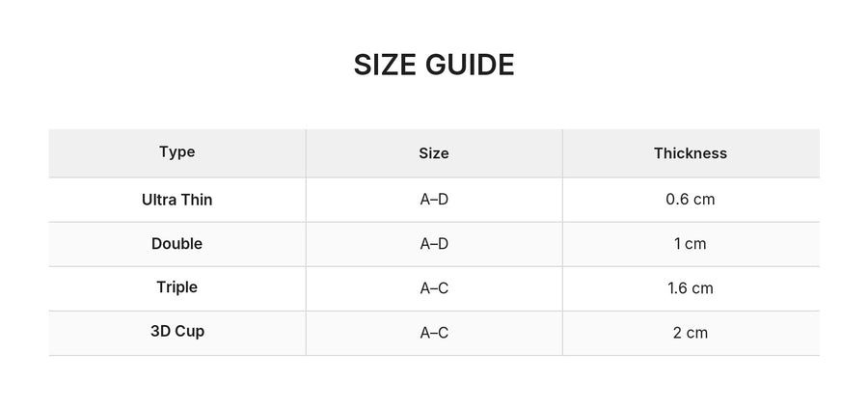Click the Triple row label
The width and height of the screenshot is (868, 407).
pyautogui.click(x=177, y=287)
